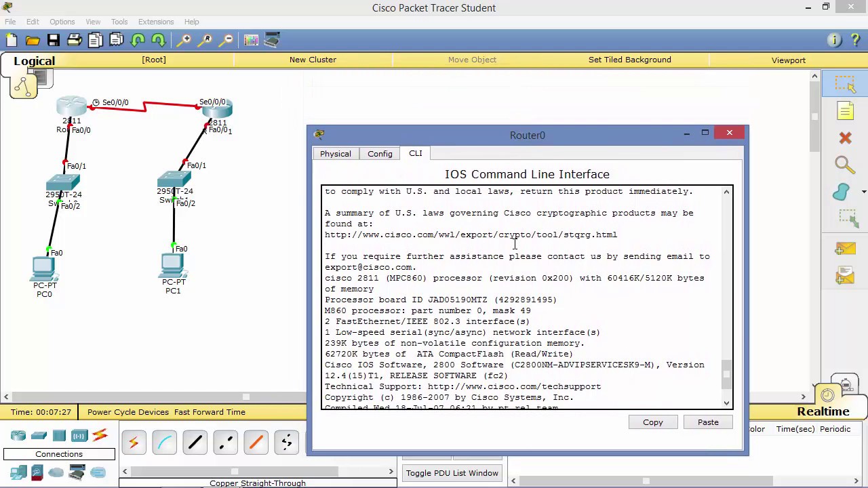Click the Add Complex PDU envelope icon
The image size is (868, 488).
845,276
